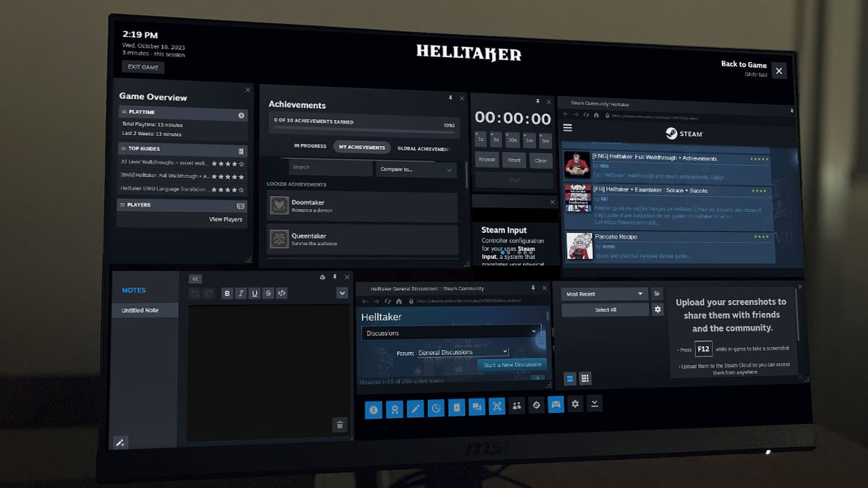The image size is (868, 488).
Task: Switch to the Global Achievements tab
Action: tap(426, 147)
